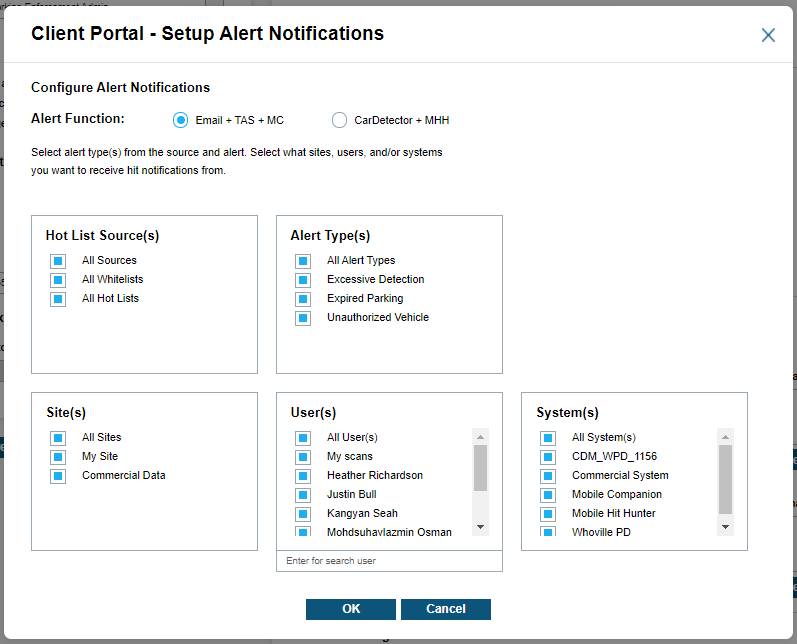Toggle Excessive Detection alert type

click(x=303, y=280)
